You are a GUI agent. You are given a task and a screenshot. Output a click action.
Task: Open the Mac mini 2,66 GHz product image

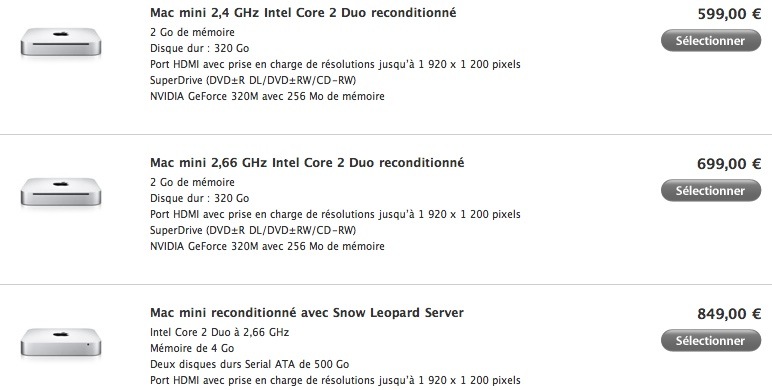(61, 193)
